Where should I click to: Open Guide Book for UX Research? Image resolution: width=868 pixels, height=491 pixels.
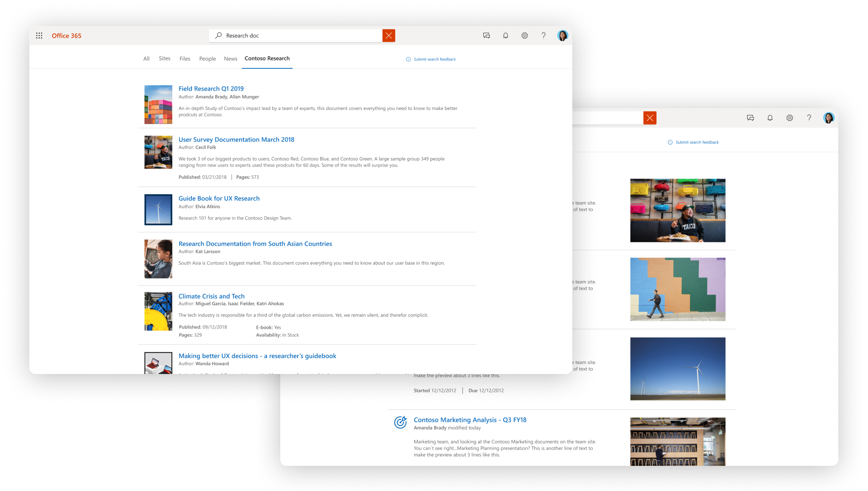(x=218, y=198)
